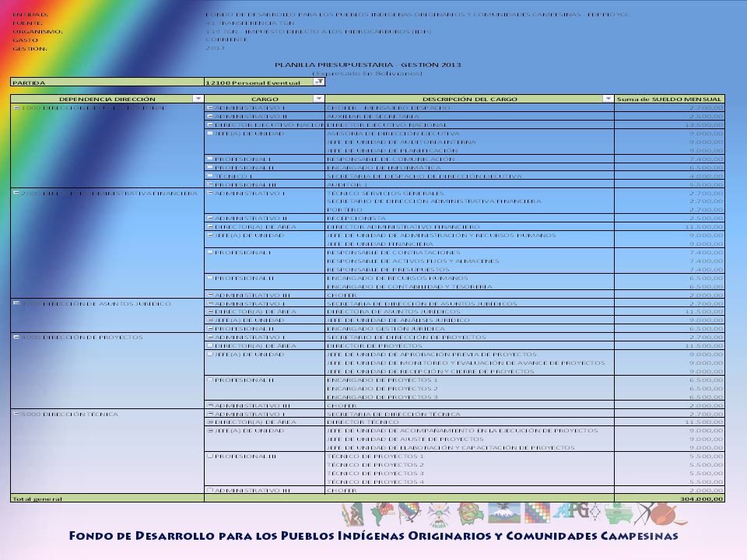The width and height of the screenshot is (747, 560).
Task: Open the DEPENDENCIA DIRECCIÓN column filter
Action: pyautogui.click(x=198, y=99)
